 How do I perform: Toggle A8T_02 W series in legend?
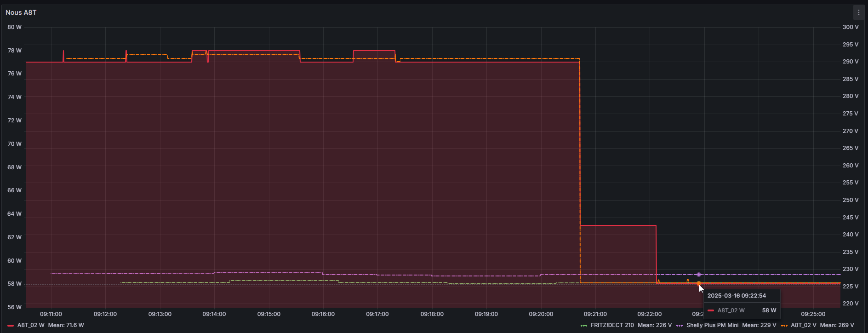pyautogui.click(x=31, y=325)
